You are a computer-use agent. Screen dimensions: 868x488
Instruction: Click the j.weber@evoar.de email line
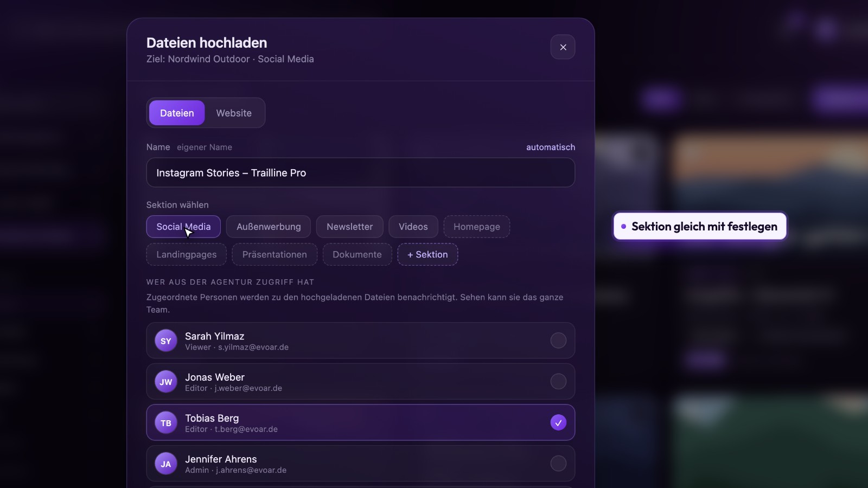click(233, 388)
